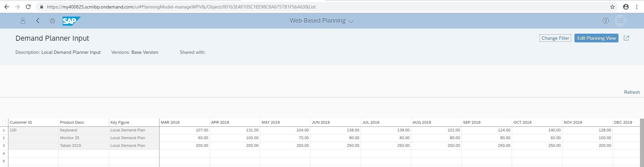Open the notifications list icon in header
Image resolution: width=644 pixels, height=167 pixels.
(620, 21)
